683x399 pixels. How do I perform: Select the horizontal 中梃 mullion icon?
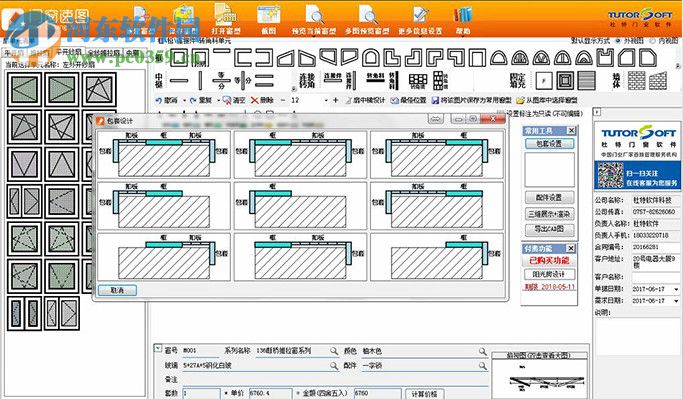pos(179,81)
